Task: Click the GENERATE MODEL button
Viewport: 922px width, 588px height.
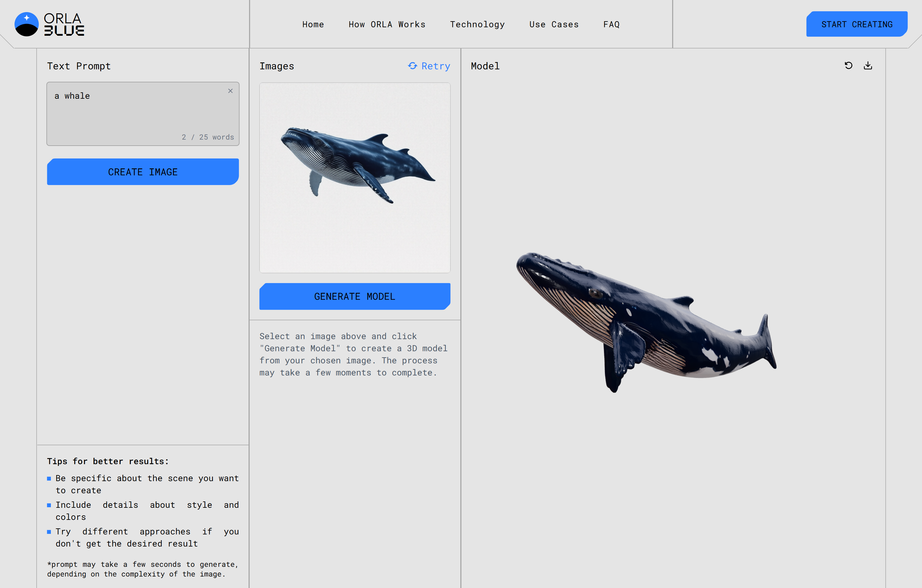Action: 355,296
